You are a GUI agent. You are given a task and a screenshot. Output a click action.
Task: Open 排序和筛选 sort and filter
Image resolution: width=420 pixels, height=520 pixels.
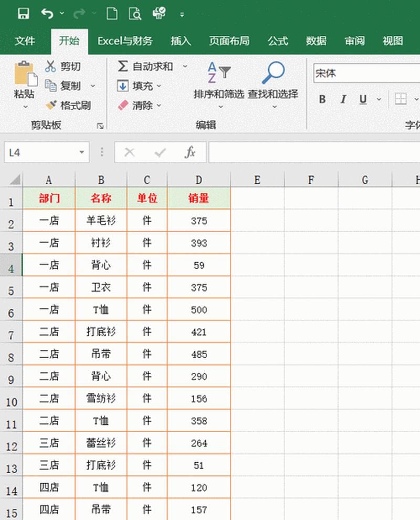click(x=219, y=85)
